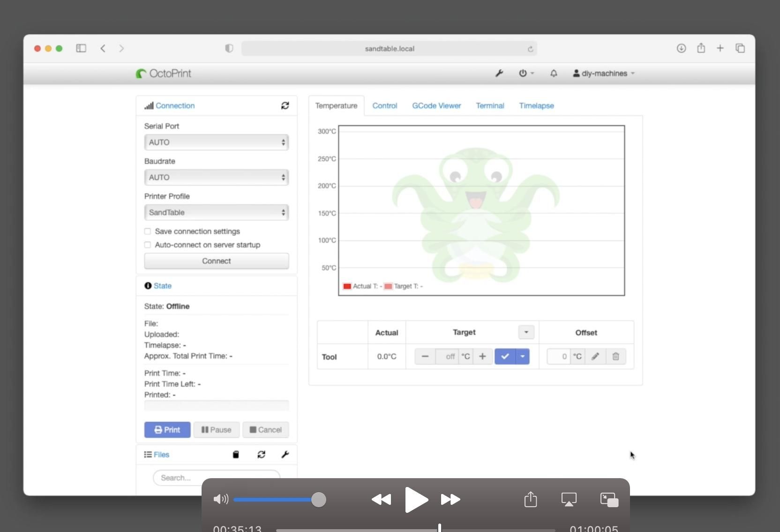Collapse the State panel
This screenshot has width=780, height=532.
pyautogui.click(x=163, y=286)
